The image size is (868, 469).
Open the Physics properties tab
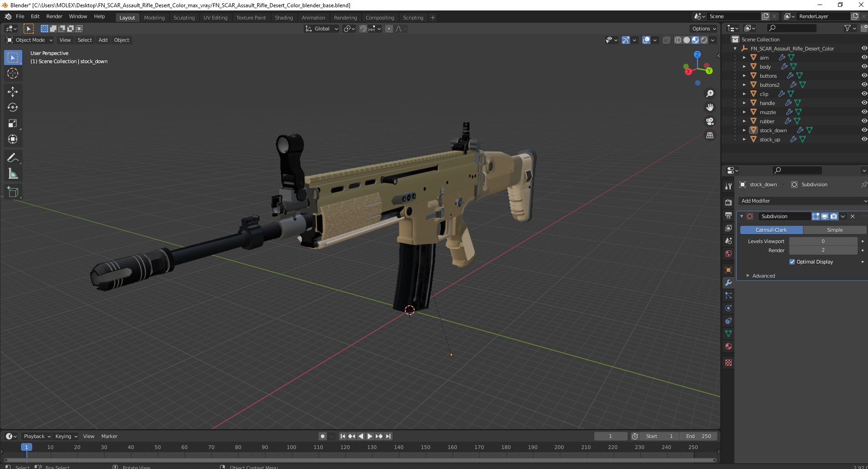tap(728, 308)
